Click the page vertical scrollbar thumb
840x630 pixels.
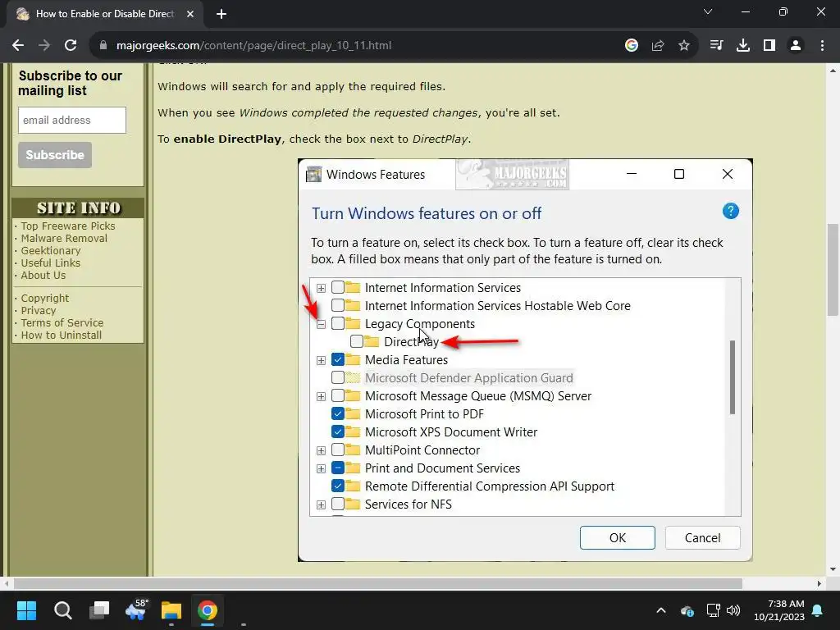click(x=832, y=269)
